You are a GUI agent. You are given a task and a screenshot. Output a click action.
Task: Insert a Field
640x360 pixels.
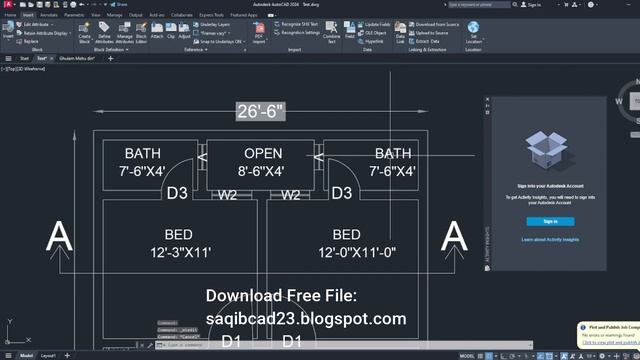pyautogui.click(x=349, y=31)
